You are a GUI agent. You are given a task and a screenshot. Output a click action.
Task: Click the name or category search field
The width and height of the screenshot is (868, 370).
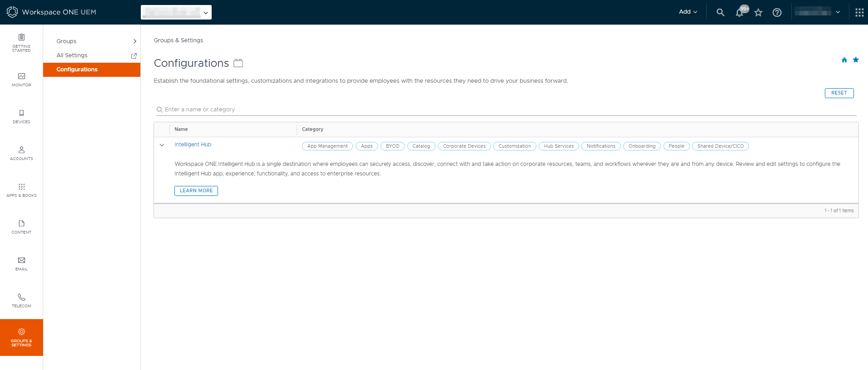[x=504, y=110]
